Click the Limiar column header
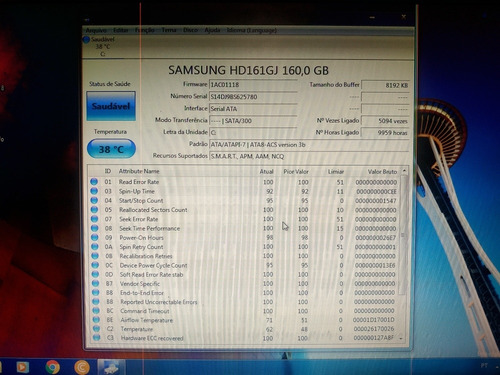The width and height of the screenshot is (500, 375). (336, 172)
